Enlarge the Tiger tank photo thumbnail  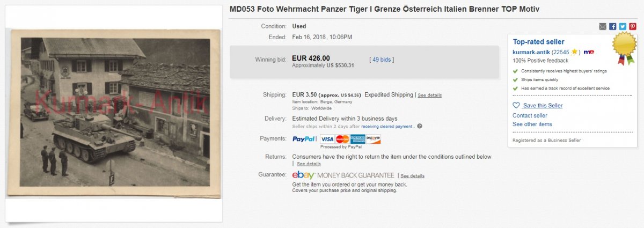[114, 113]
